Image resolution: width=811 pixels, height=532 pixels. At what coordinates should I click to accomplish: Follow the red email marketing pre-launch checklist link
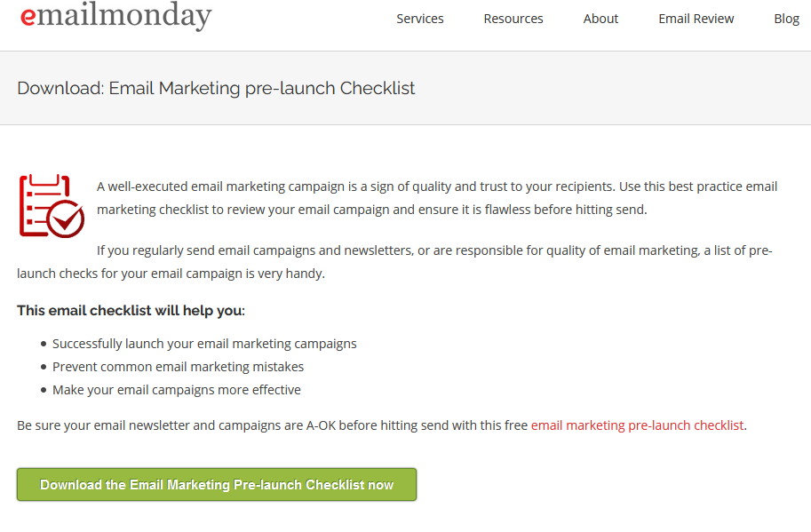click(637, 425)
